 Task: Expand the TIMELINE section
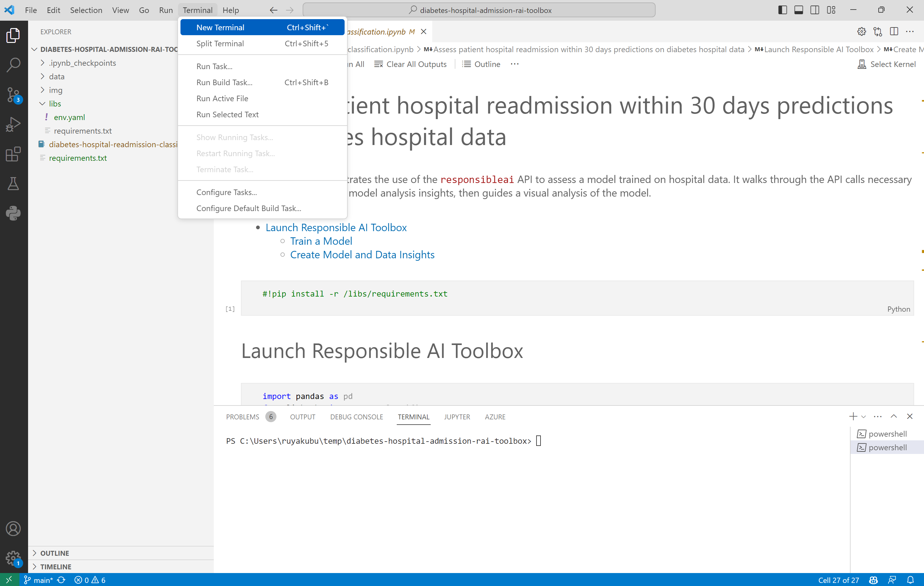(56, 567)
